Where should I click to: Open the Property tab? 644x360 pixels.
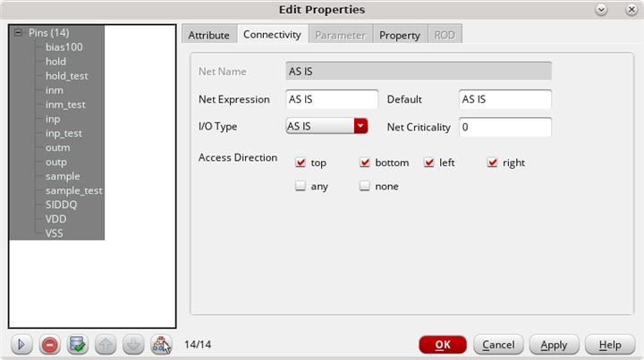(x=399, y=35)
